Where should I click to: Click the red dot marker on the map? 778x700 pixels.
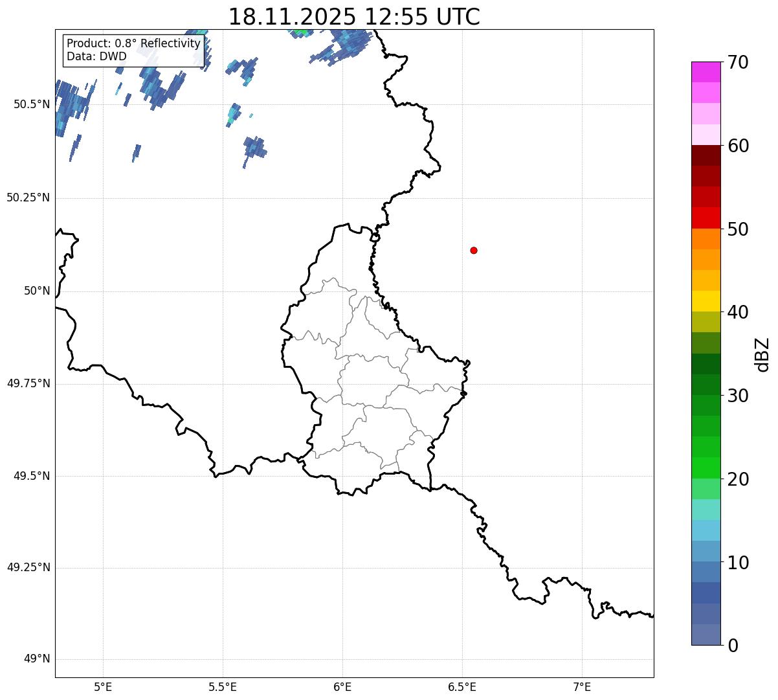tap(474, 250)
